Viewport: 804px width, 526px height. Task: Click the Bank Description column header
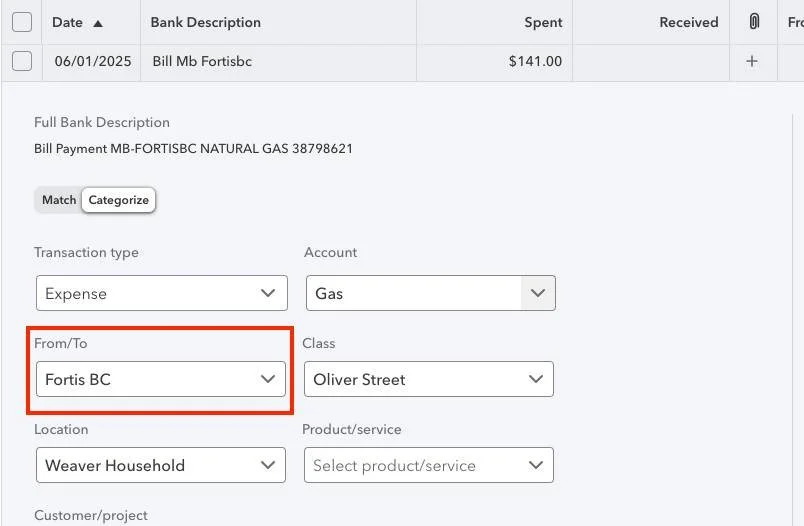(205, 22)
